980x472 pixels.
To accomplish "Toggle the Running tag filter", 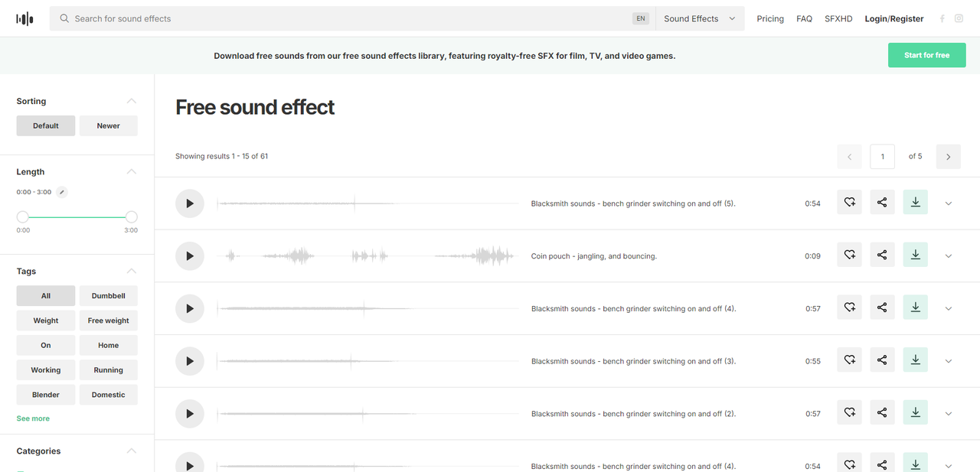I will coord(109,370).
